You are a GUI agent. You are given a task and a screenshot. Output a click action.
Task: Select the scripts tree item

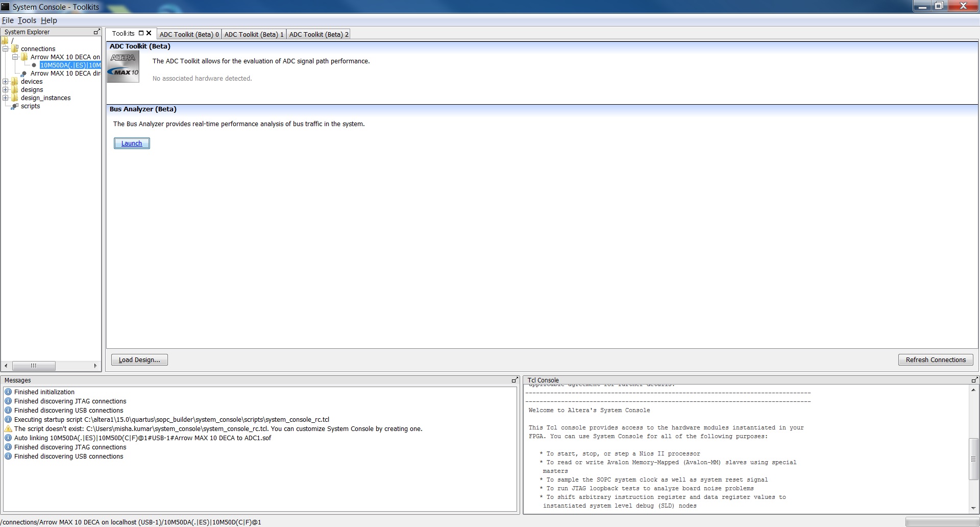tap(31, 106)
